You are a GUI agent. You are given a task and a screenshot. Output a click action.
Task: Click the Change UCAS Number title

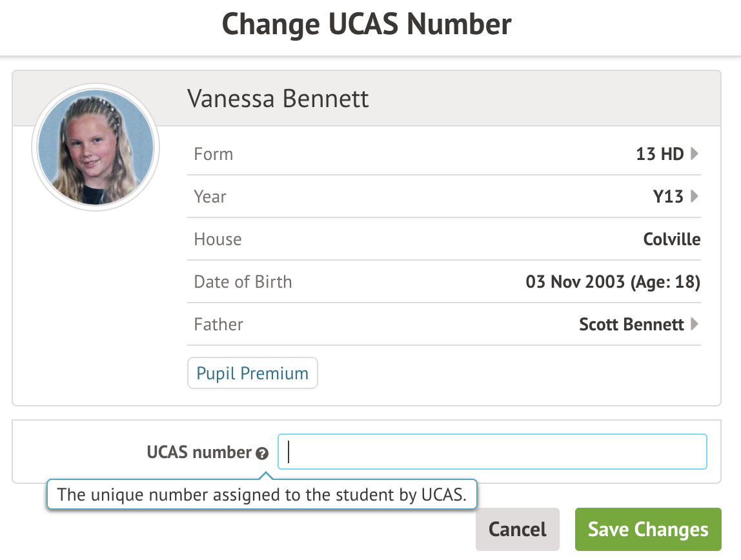[367, 25]
